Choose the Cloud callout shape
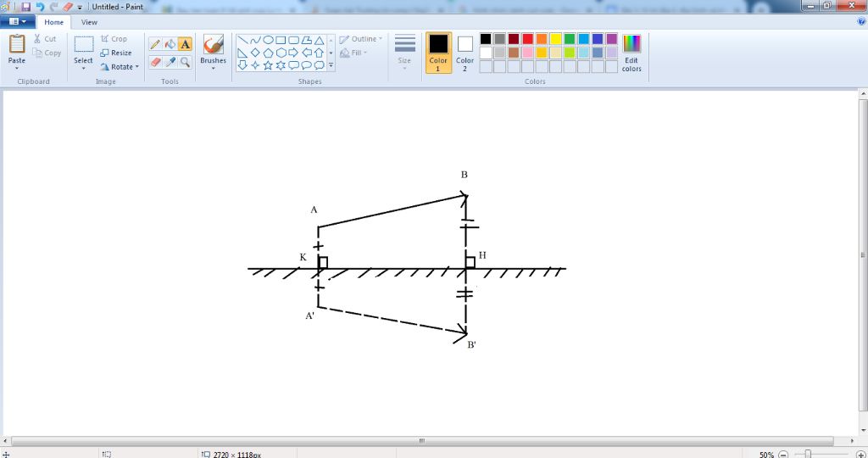Image resolution: width=868 pixels, height=458 pixels. click(x=319, y=65)
